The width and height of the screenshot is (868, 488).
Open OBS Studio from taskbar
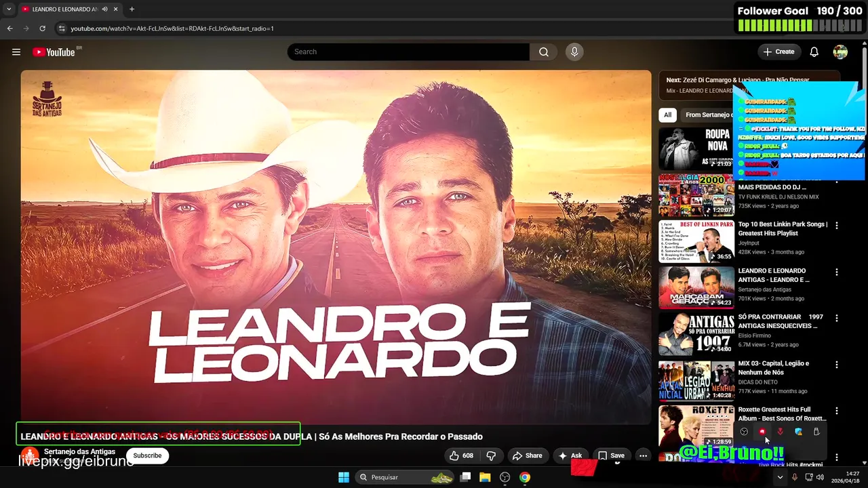click(505, 477)
